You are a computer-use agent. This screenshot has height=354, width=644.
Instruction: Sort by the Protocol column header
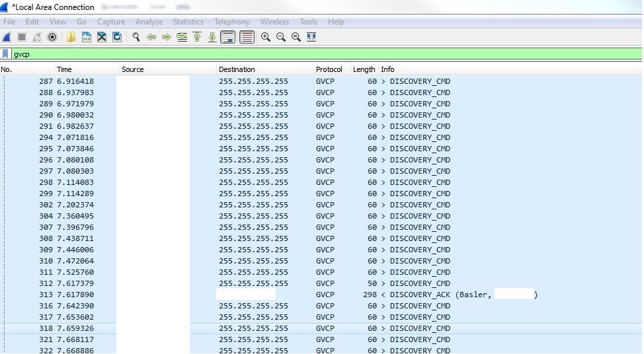coord(332,69)
